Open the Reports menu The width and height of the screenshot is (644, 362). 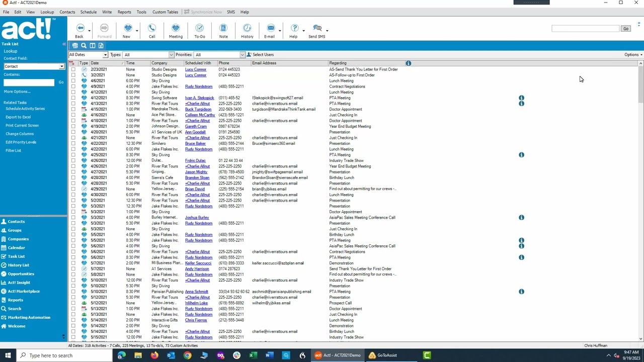tap(124, 12)
